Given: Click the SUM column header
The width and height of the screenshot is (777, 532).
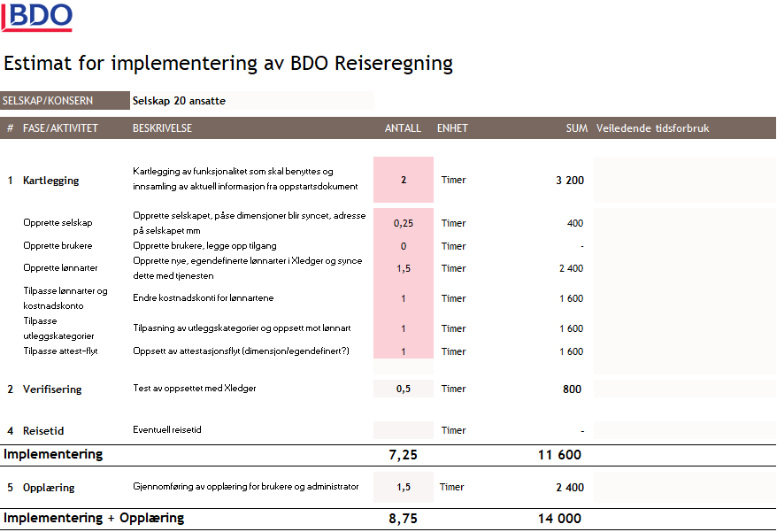Looking at the screenshot, I should click(577, 128).
